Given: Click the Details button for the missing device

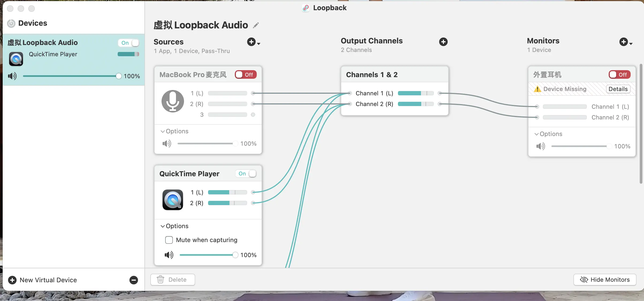Looking at the screenshot, I should [x=618, y=89].
